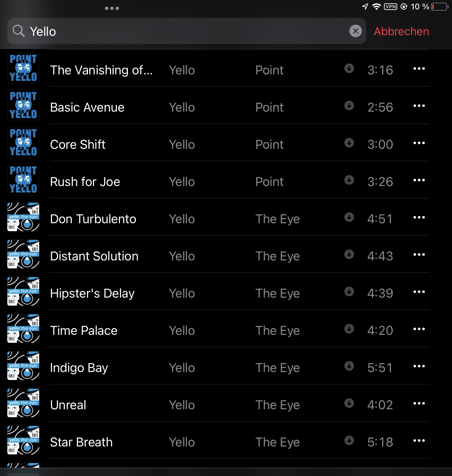This screenshot has width=452, height=476.
Task: Download the Don Turbulento track
Action: (349, 217)
